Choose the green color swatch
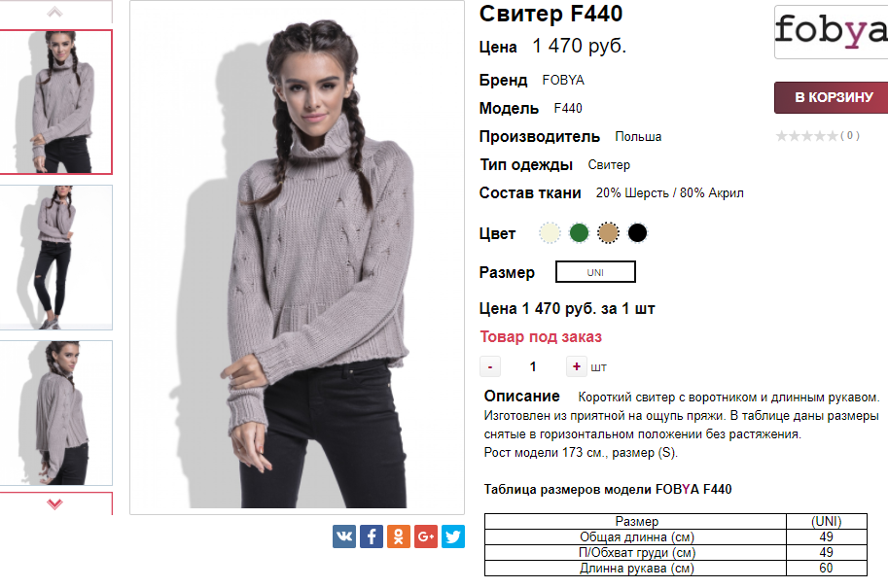The image size is (888, 588). pyautogui.click(x=579, y=232)
